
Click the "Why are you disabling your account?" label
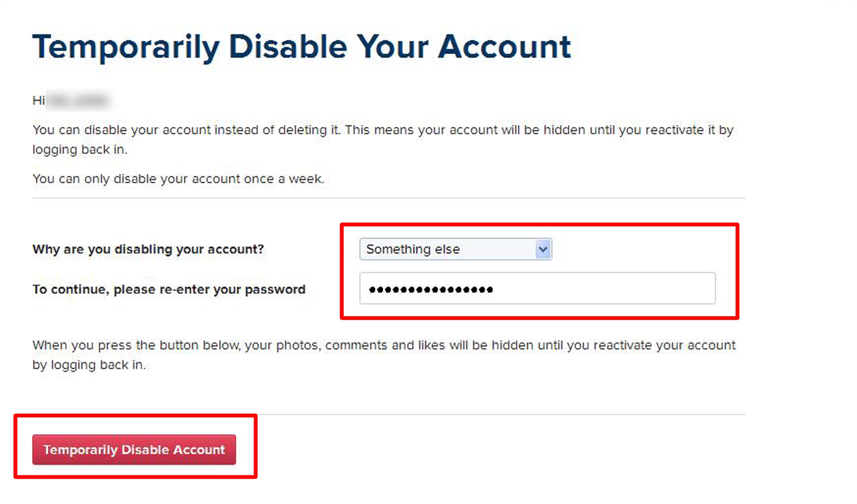(x=148, y=249)
